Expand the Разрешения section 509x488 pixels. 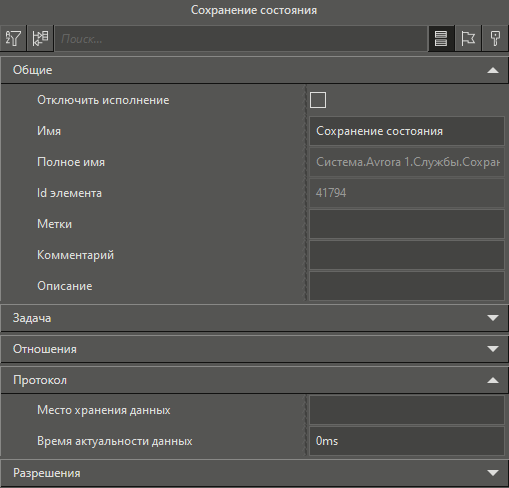(x=254, y=473)
